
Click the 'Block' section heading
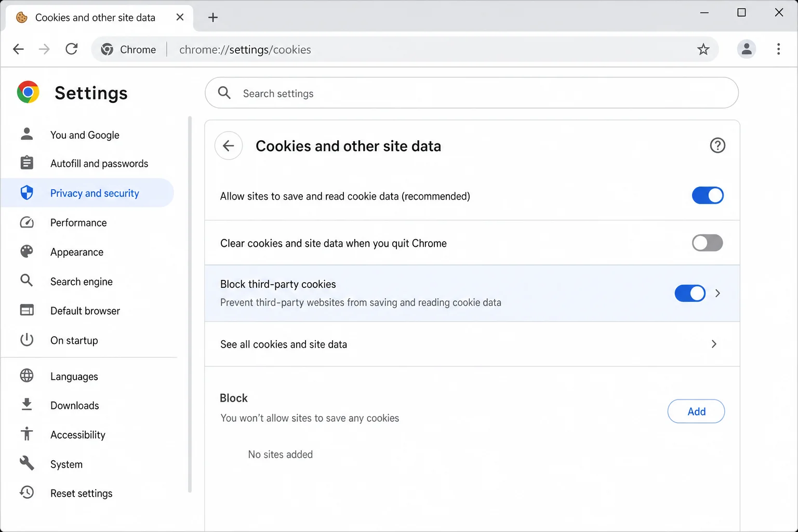click(x=234, y=398)
